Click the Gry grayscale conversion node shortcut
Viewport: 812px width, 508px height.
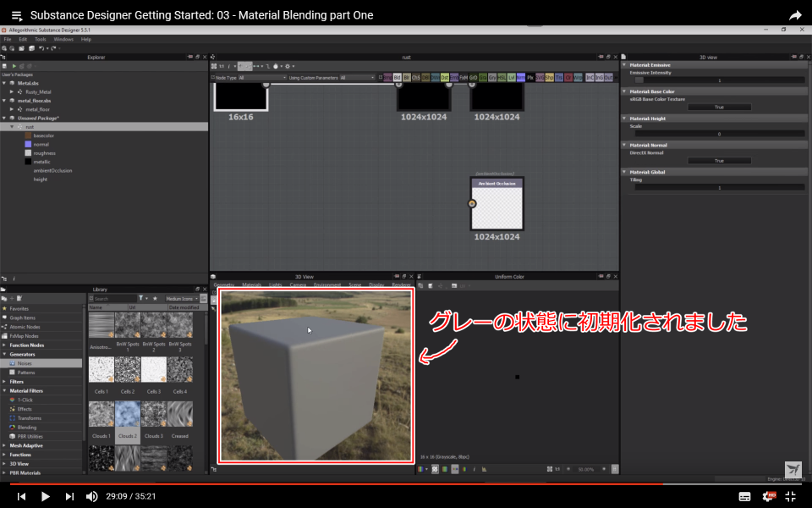point(492,77)
